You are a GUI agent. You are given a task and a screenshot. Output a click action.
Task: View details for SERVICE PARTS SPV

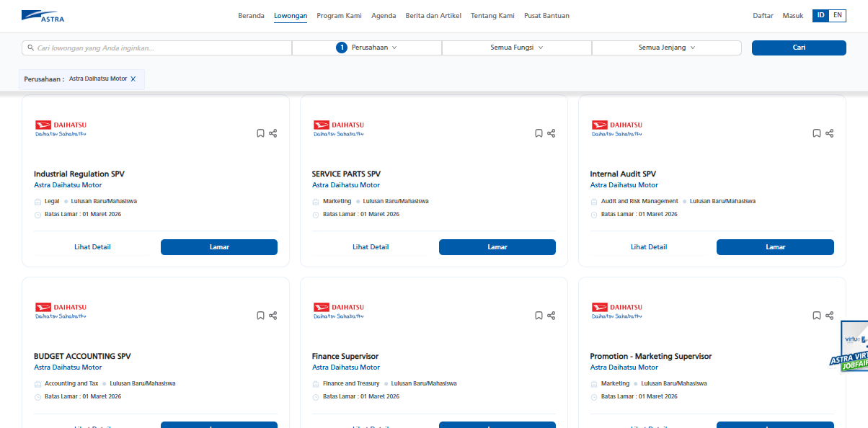[x=371, y=247]
